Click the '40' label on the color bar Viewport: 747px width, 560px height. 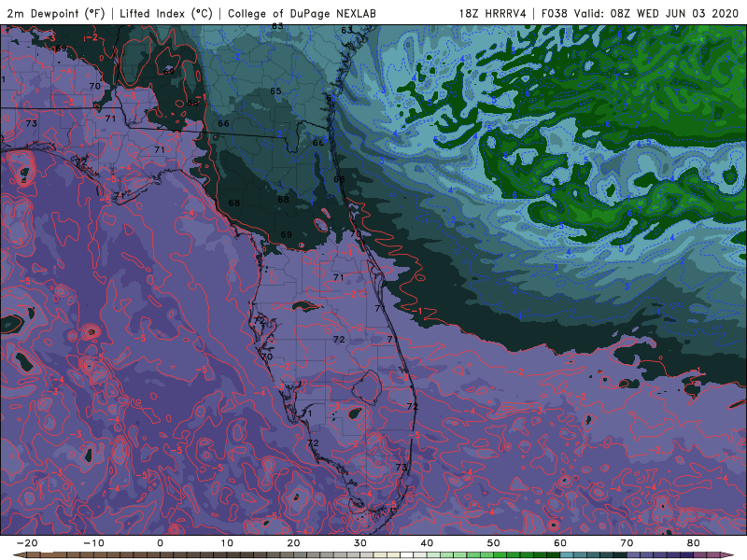(x=427, y=543)
